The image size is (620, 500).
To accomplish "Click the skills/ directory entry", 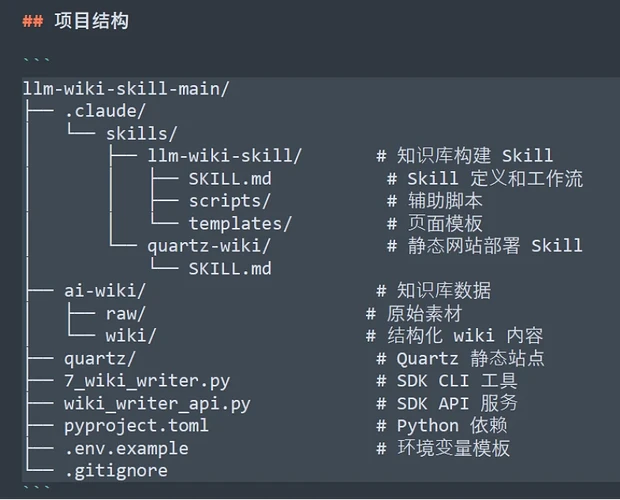I will [x=142, y=134].
